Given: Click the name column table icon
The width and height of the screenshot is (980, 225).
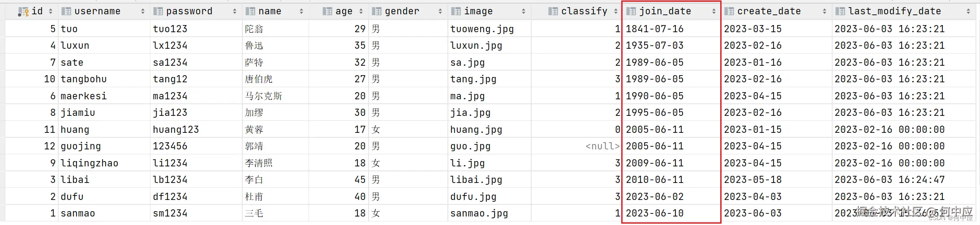Looking at the screenshot, I should coord(250,12).
